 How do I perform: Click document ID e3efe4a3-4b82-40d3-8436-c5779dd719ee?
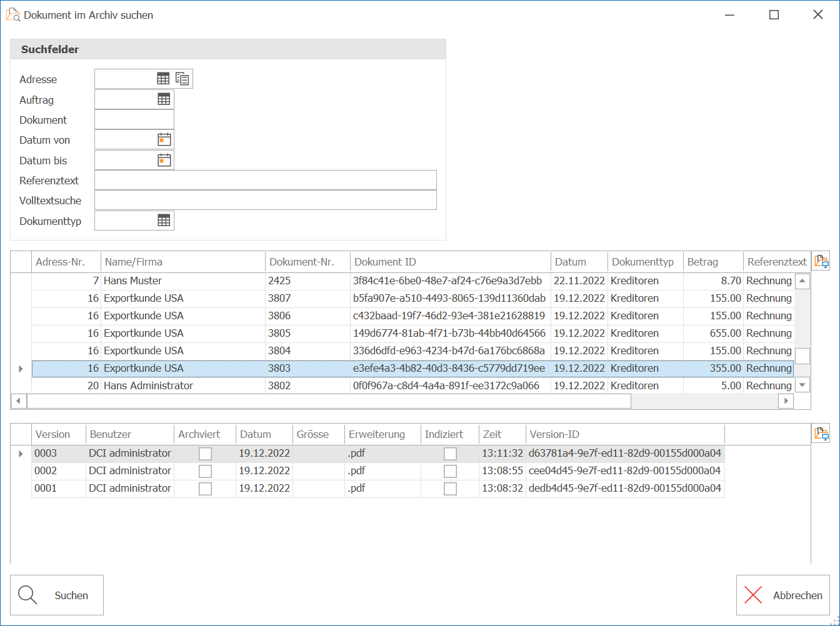[x=449, y=369]
